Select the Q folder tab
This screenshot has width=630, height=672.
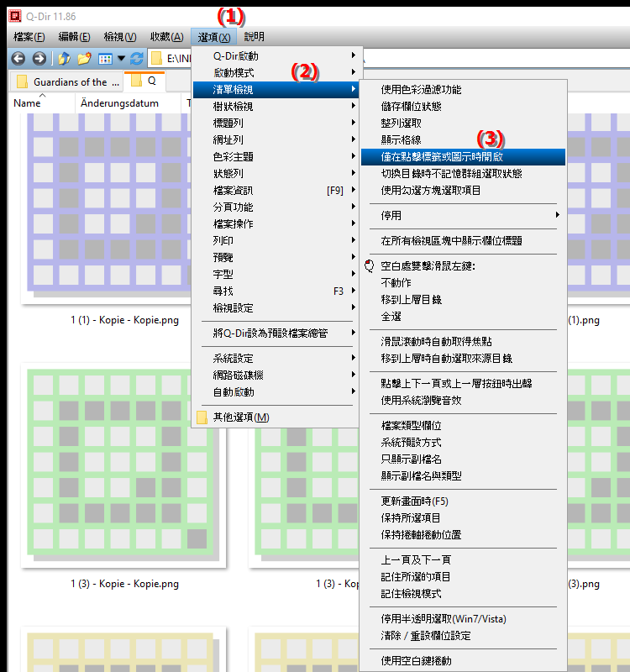(x=144, y=81)
